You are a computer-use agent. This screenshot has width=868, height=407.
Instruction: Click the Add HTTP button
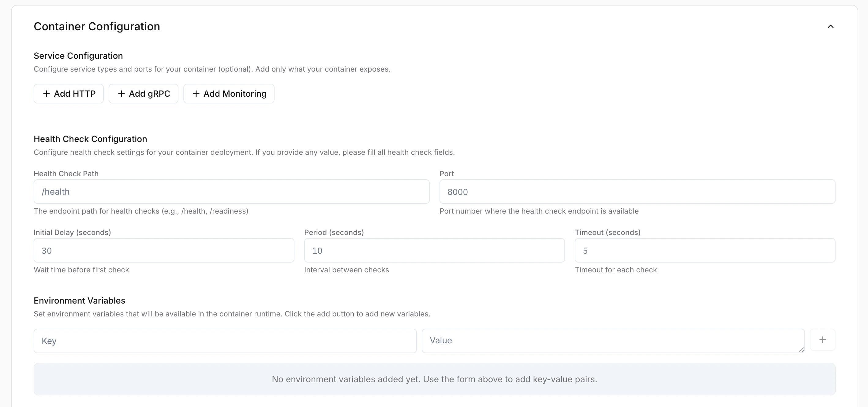(x=69, y=94)
